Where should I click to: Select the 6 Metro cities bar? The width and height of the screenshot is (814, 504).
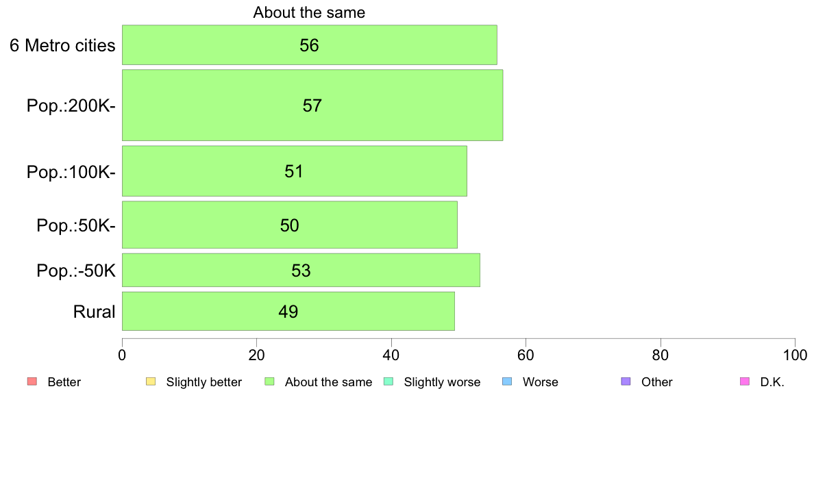click(310, 45)
